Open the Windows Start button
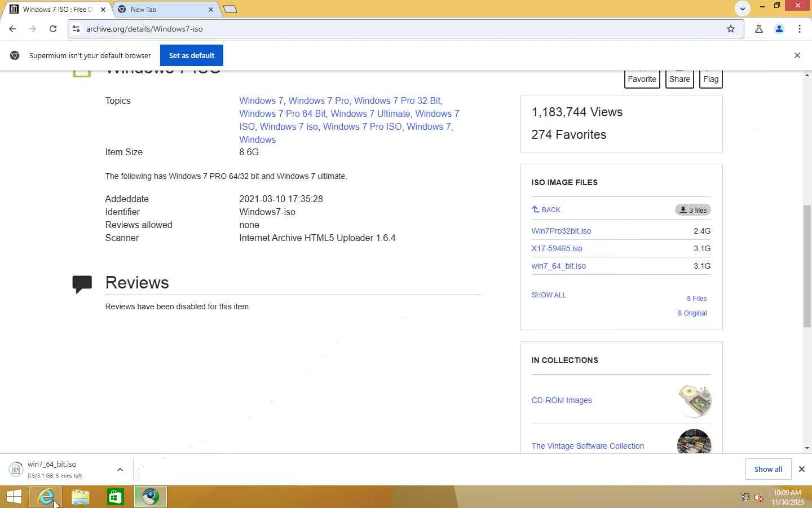The image size is (812, 508). 14,497
